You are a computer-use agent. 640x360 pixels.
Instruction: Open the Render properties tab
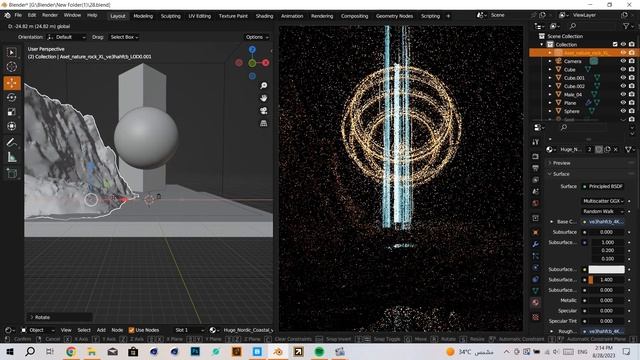coord(536,157)
